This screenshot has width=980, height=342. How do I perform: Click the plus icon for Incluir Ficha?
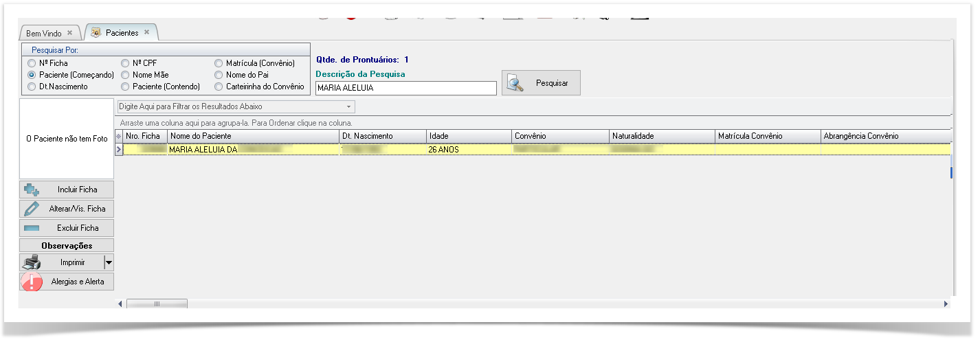click(32, 190)
